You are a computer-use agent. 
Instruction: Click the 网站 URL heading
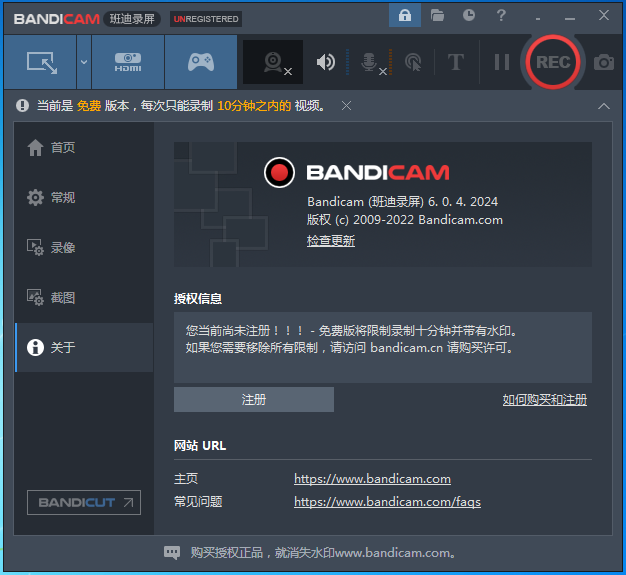coord(200,446)
